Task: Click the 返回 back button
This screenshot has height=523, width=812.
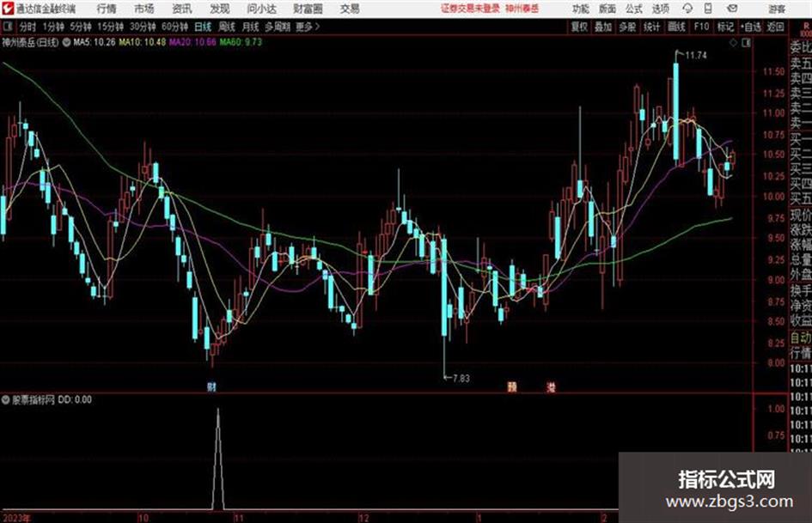Action: coord(775,27)
